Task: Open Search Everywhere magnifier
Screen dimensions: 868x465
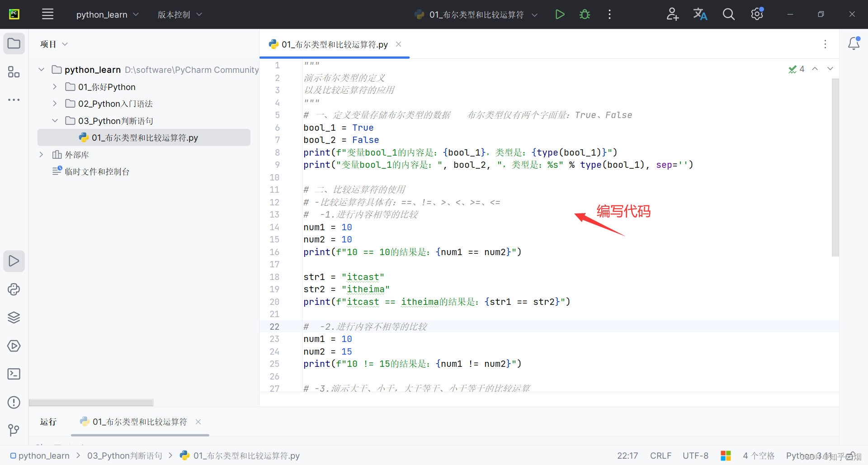Action: pyautogui.click(x=728, y=14)
